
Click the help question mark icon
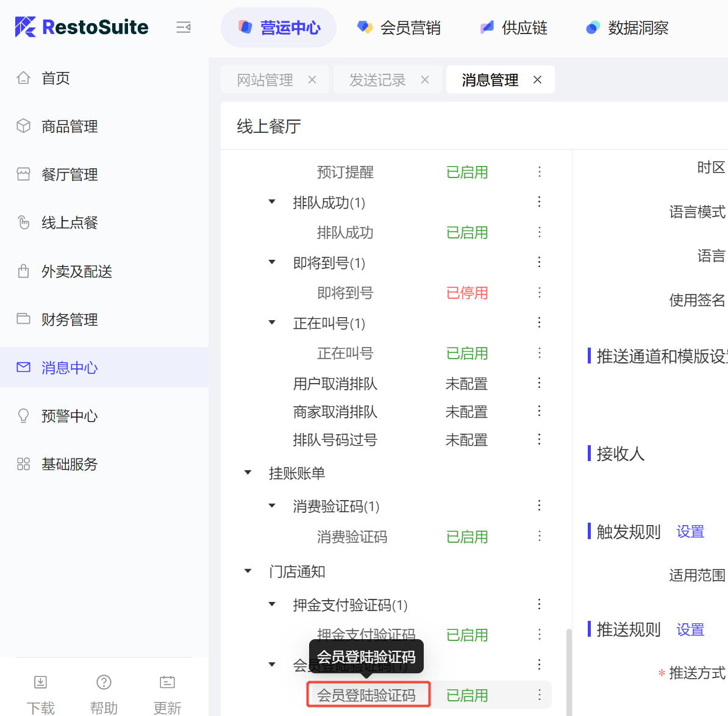pos(104,682)
